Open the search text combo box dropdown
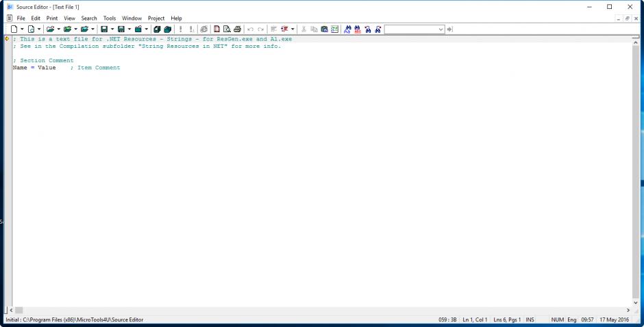Screen dimensions: 644x327 [x=441, y=29]
